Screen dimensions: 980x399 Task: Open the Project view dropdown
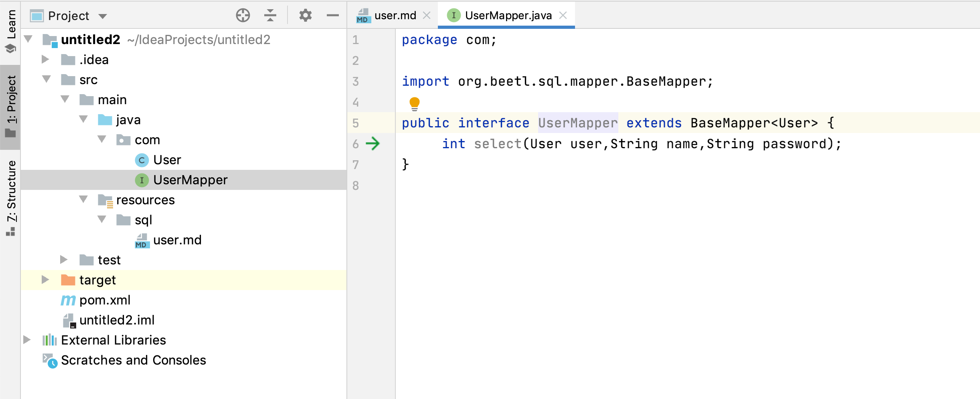tap(103, 16)
